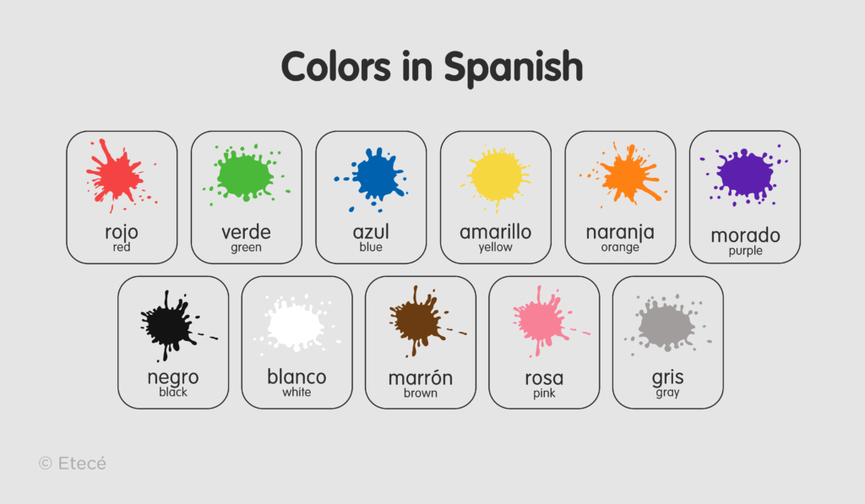Click the Etecé copyright text
Screen dimensions: 865x504
click(73, 463)
